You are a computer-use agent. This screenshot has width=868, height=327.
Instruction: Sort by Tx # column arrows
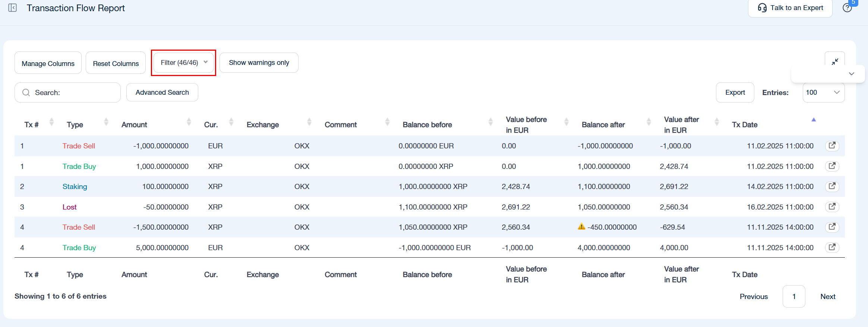(x=51, y=122)
